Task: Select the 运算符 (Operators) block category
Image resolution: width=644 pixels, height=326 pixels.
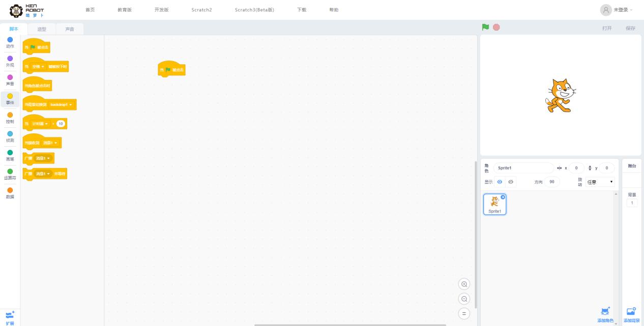Action: [10, 174]
